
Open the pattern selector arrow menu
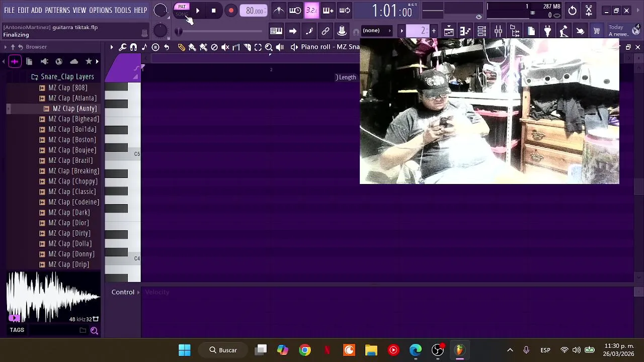point(402,31)
